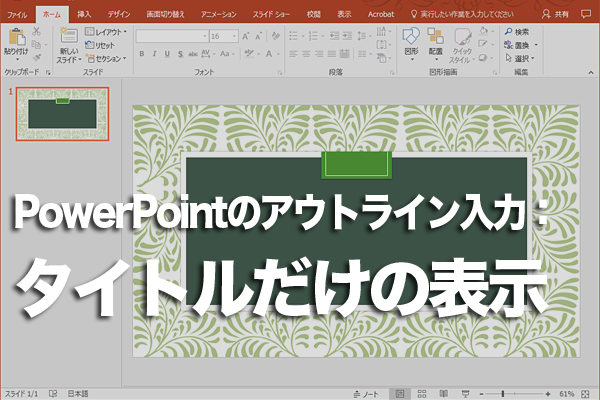The width and height of the screenshot is (600, 400).
Task: Click the 検索 find button
Action: coord(517,32)
